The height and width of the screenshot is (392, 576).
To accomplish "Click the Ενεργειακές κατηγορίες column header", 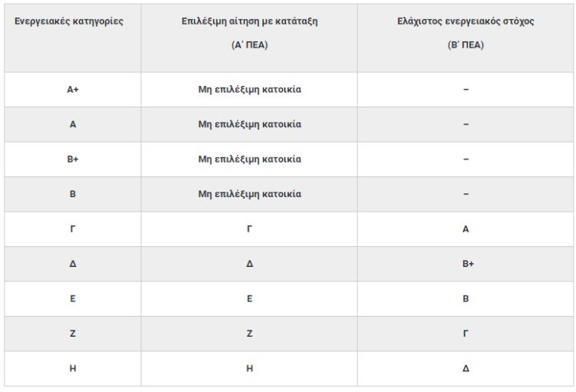I will 68,21.
